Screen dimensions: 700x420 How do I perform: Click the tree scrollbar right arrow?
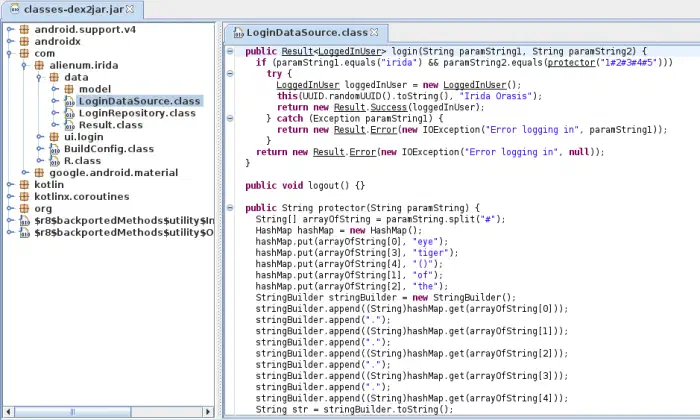tap(208, 412)
